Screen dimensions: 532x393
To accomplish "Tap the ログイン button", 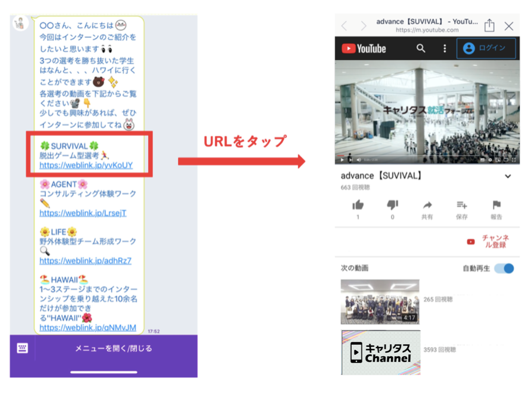I will [x=486, y=48].
